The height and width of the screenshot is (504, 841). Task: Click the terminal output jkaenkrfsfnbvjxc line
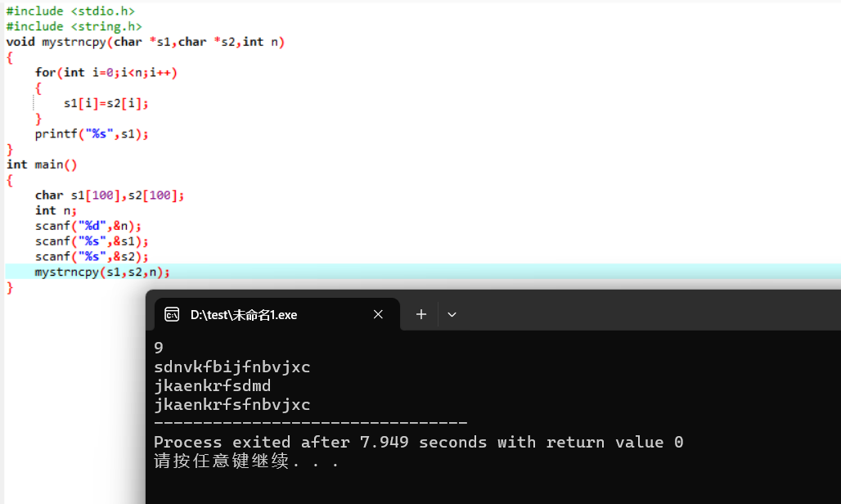232,405
